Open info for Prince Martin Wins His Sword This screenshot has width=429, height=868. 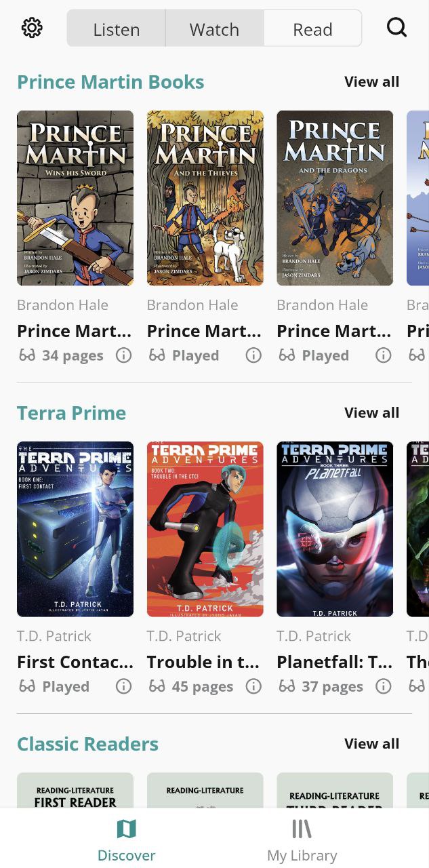(x=123, y=355)
